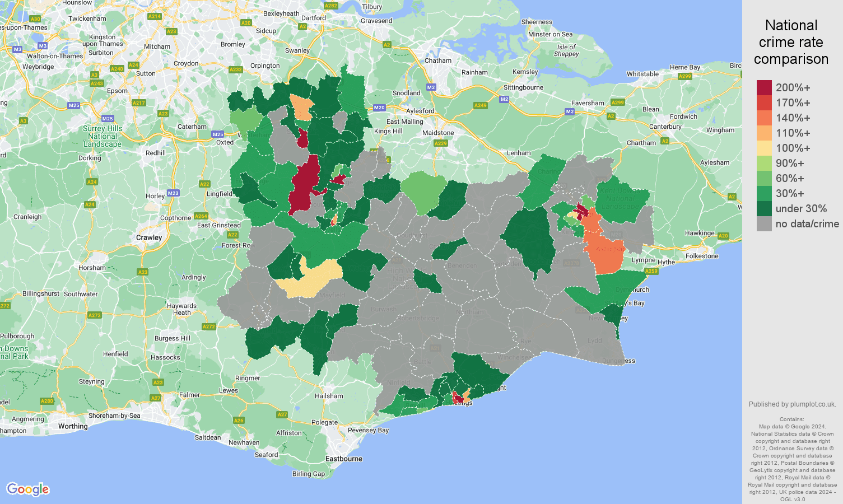Click the 110%+ legend color swatch
Viewport: 843px width, 504px height.
point(764,133)
